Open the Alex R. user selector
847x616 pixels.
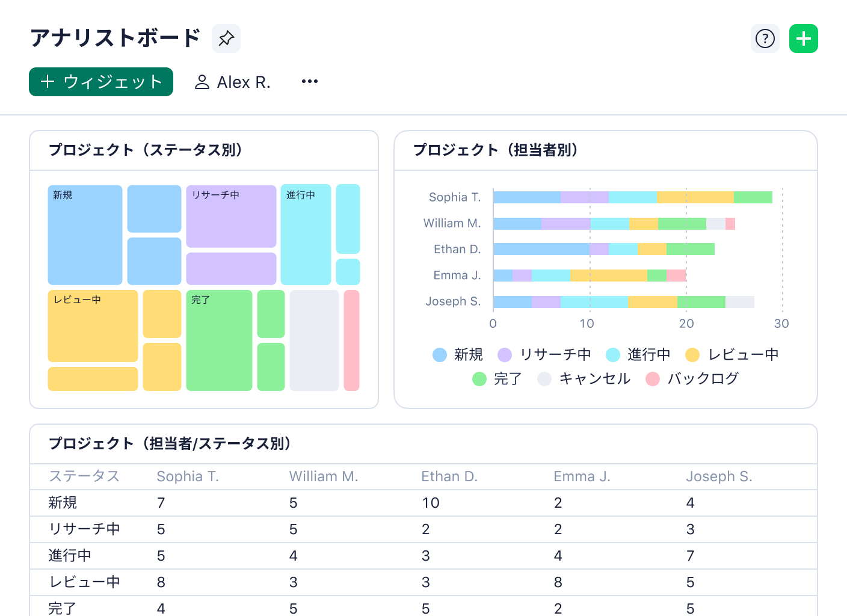tap(232, 82)
